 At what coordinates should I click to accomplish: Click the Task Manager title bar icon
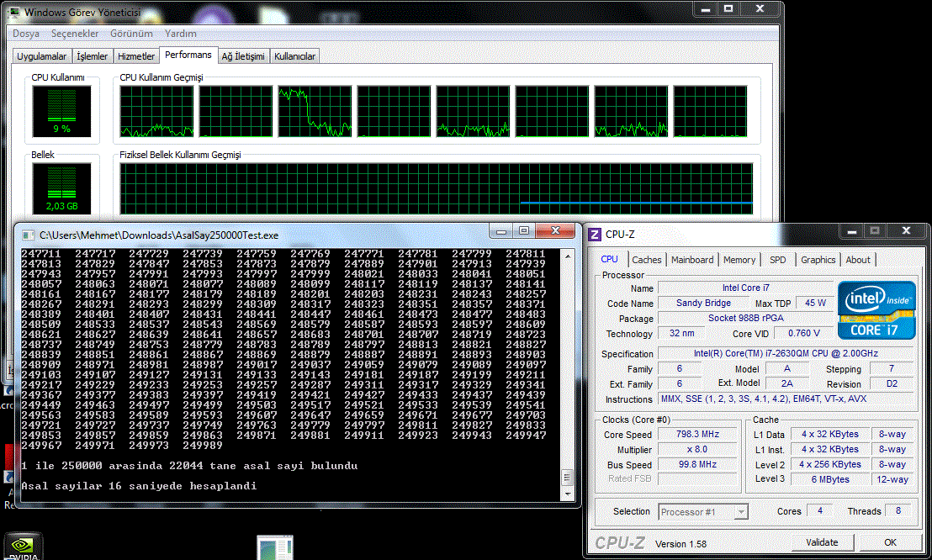pyautogui.click(x=15, y=12)
